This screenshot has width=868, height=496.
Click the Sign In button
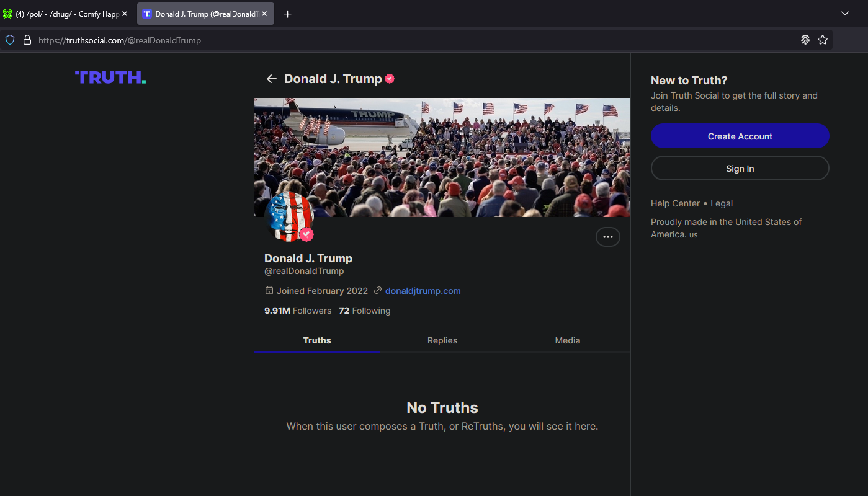point(740,169)
